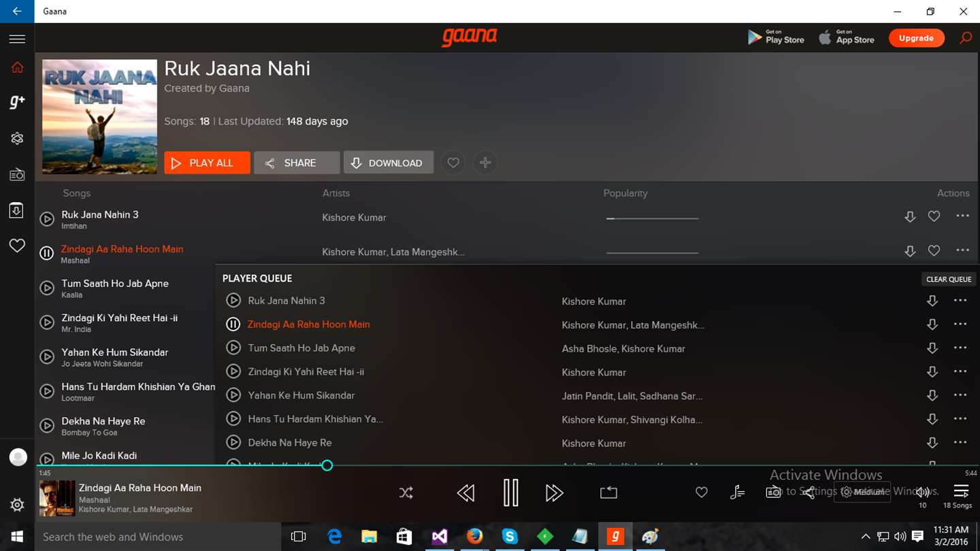
Task: Play Ruk Jana Nahin 3 in song list
Action: pyautogui.click(x=47, y=219)
